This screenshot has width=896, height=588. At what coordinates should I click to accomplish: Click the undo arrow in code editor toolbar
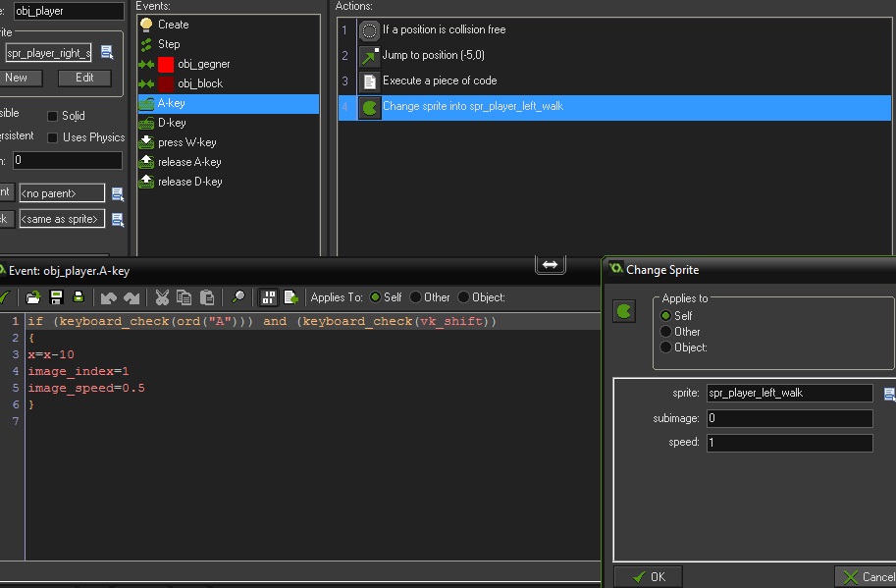tap(109, 297)
